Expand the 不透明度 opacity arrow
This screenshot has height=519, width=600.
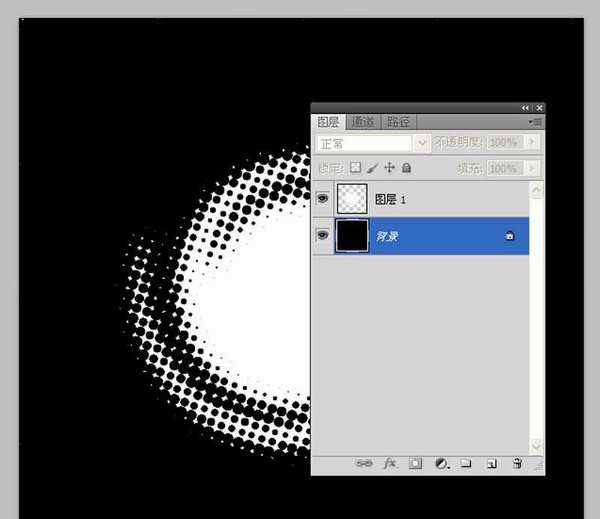coord(533,144)
